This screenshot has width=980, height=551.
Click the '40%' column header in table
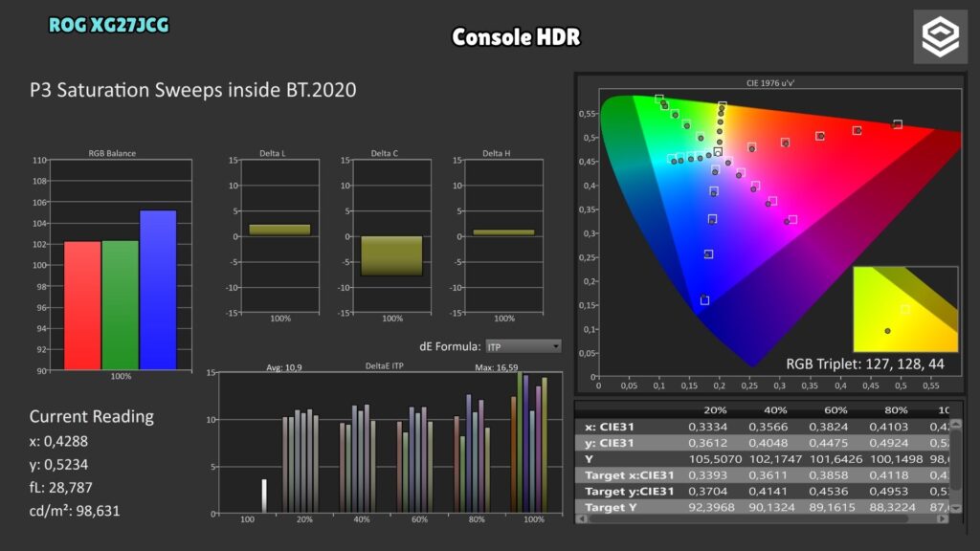pos(775,410)
